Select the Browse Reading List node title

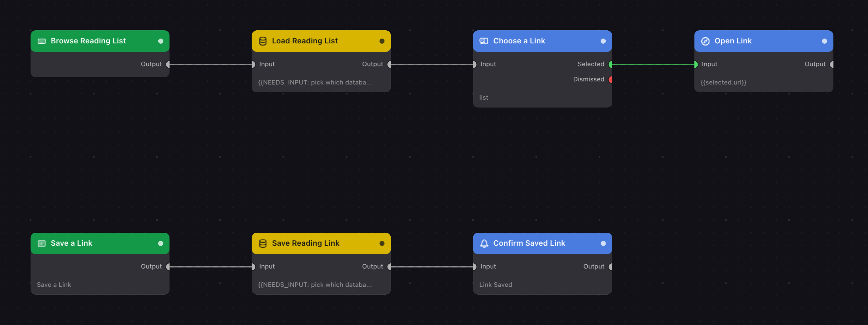click(88, 41)
